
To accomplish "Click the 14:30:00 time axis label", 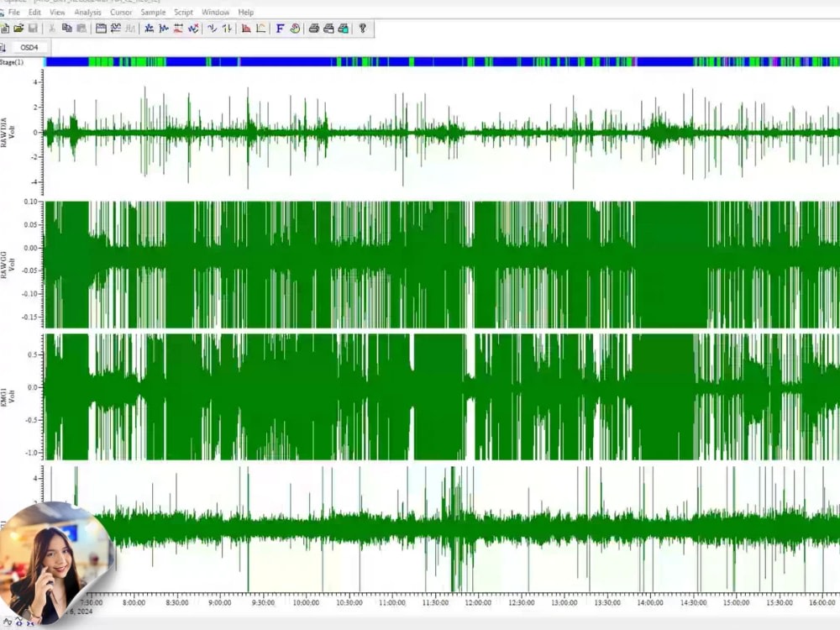I will tap(693, 602).
